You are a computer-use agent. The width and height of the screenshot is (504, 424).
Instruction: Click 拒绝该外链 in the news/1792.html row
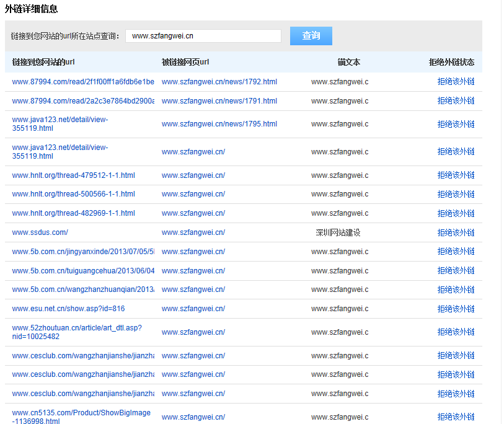tap(456, 82)
